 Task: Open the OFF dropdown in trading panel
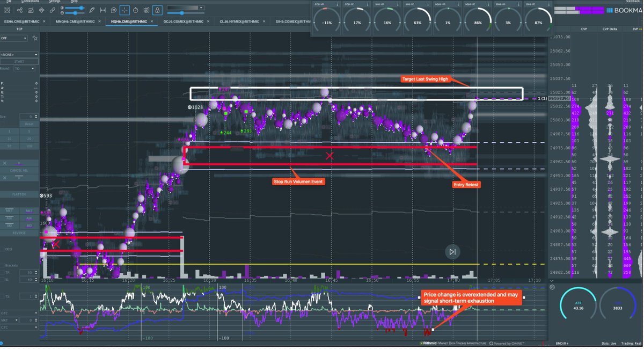[x=13, y=38]
